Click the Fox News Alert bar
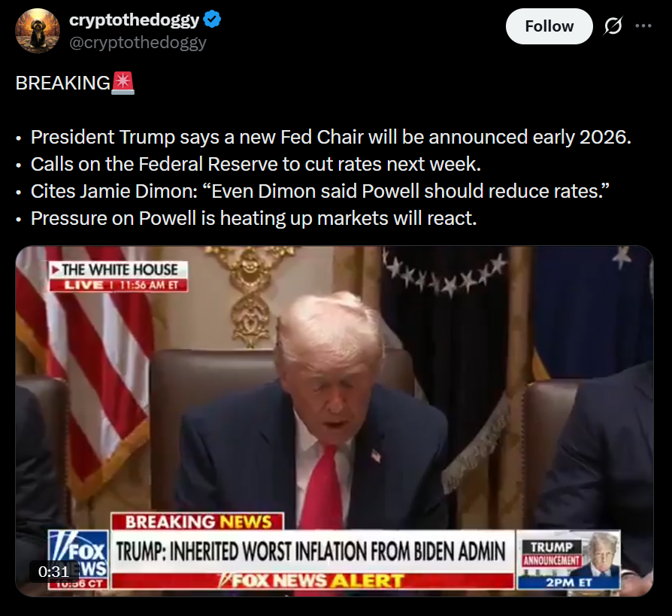Viewport: 672px width, 616px height. tap(313, 581)
